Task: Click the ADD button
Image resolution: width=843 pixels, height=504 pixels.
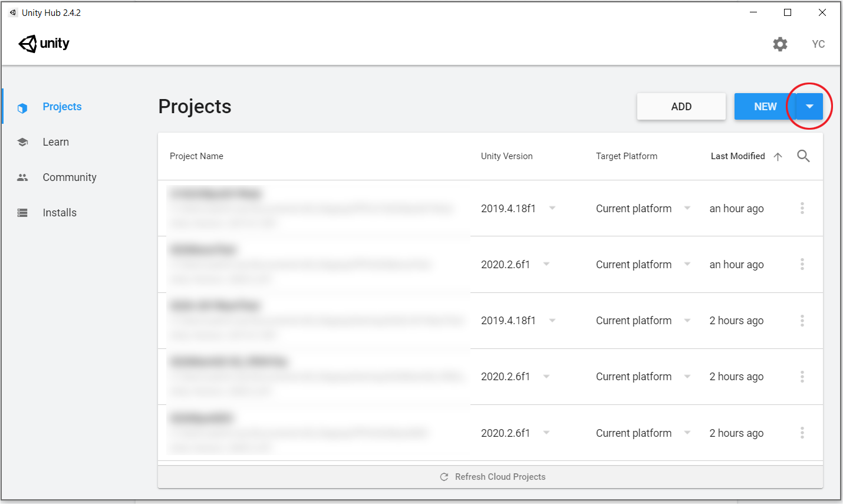Action: (x=681, y=107)
